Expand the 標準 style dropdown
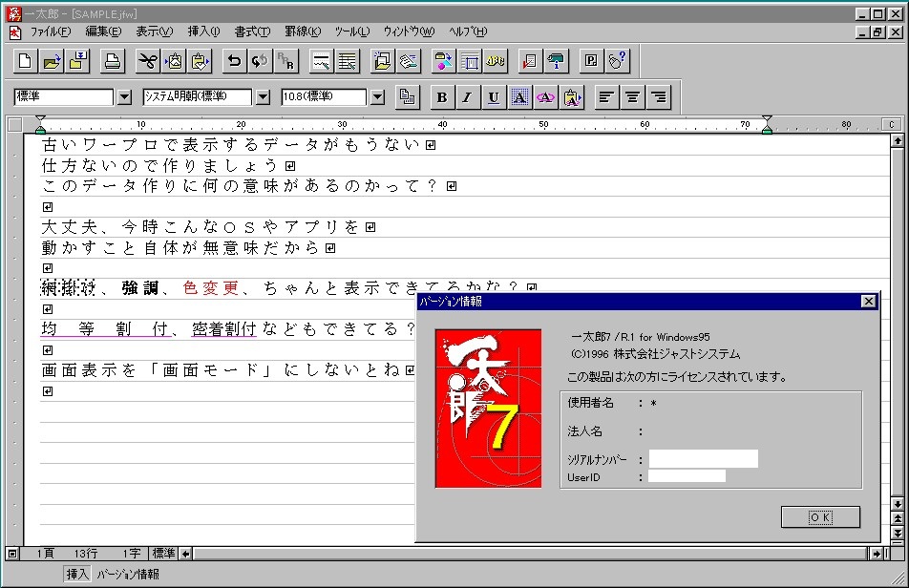The height and width of the screenshot is (588, 909). click(124, 97)
